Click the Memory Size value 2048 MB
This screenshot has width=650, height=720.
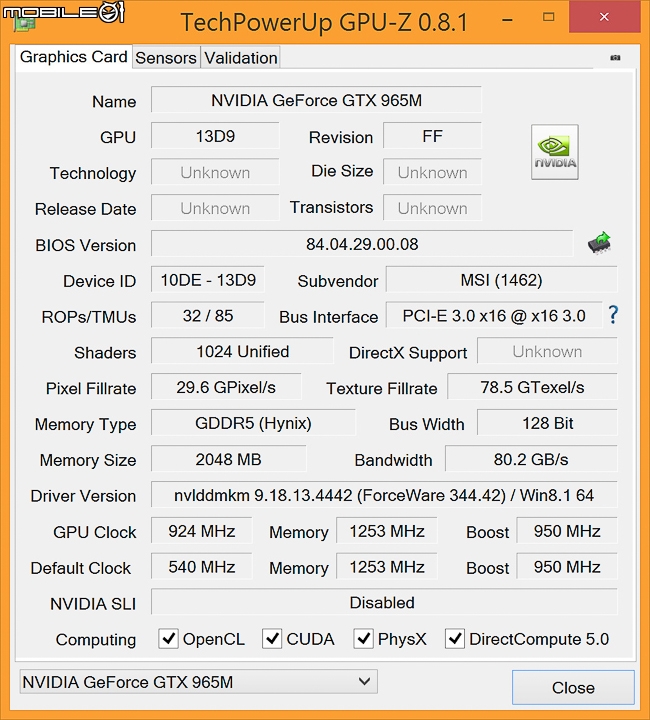pyautogui.click(x=228, y=459)
